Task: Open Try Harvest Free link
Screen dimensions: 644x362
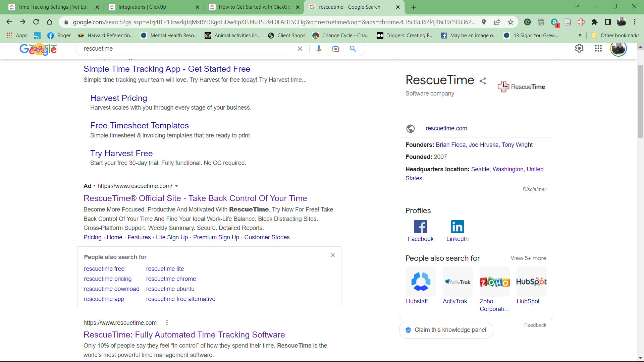Action: [x=121, y=153]
